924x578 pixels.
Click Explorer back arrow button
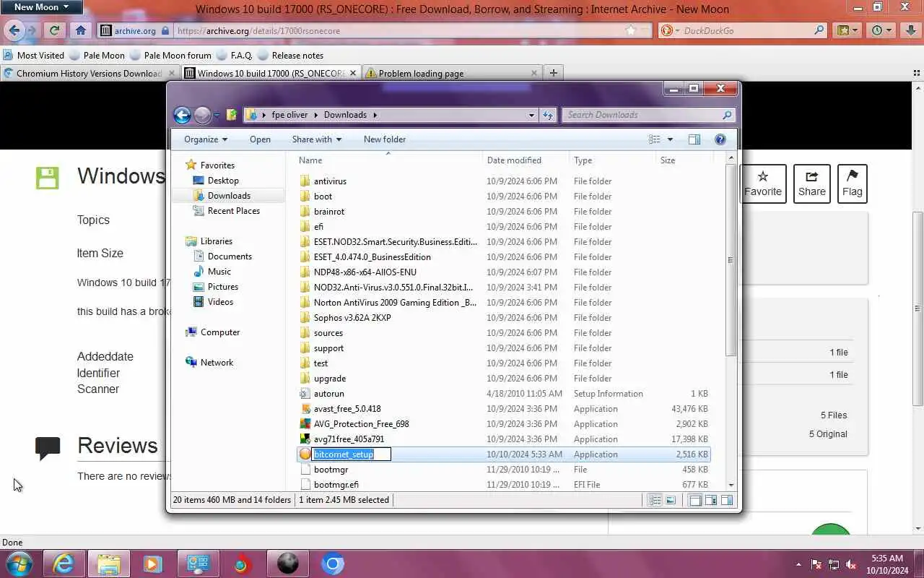point(182,115)
